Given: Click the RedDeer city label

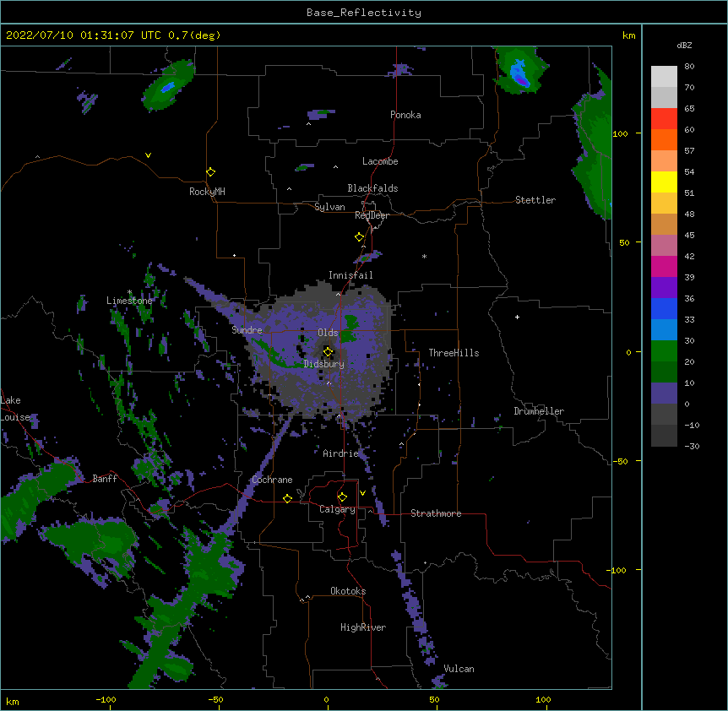Looking at the screenshot, I should pos(372,215).
